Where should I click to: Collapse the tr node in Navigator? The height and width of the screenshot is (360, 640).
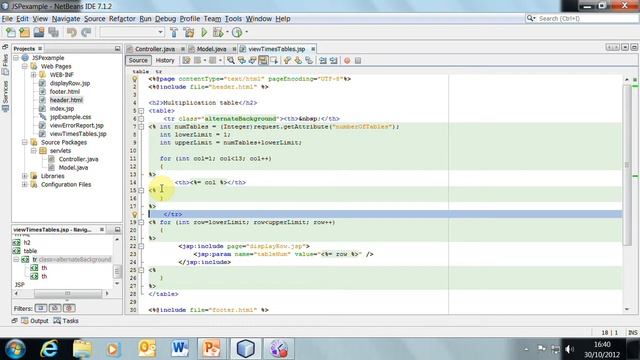click(16, 259)
